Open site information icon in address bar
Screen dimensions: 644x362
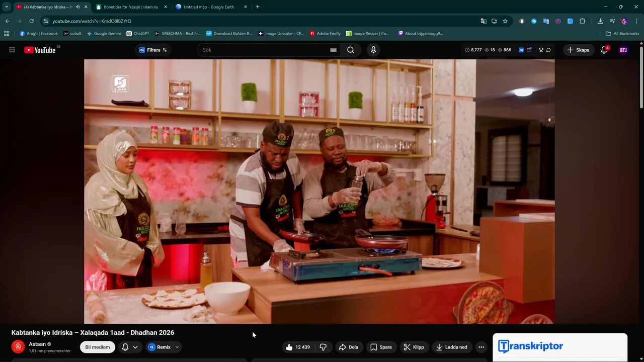(x=46, y=21)
